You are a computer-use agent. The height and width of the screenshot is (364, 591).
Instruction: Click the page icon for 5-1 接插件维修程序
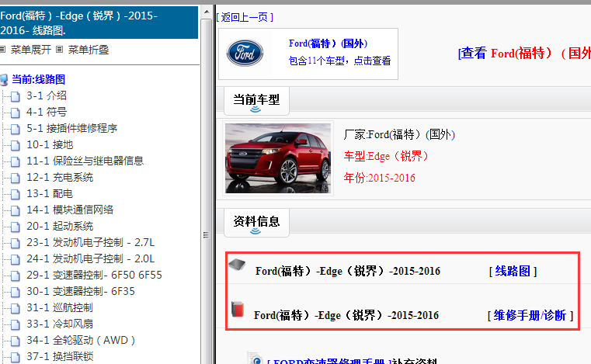15,130
